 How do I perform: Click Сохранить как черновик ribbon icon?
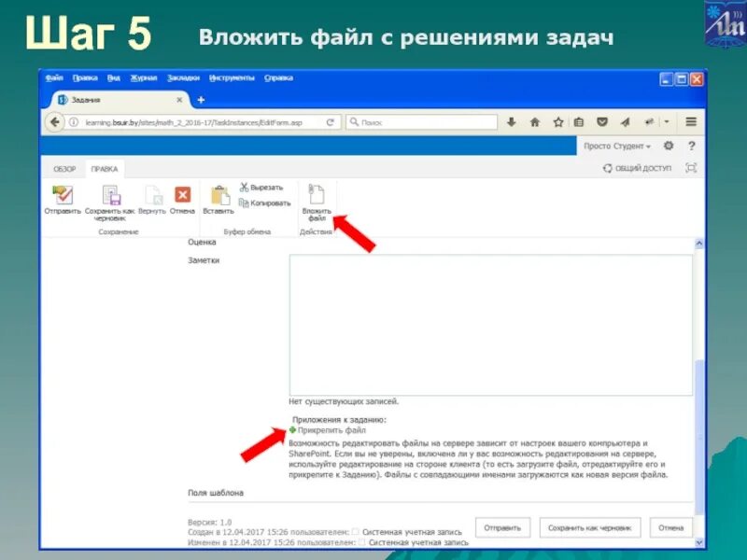111,195
